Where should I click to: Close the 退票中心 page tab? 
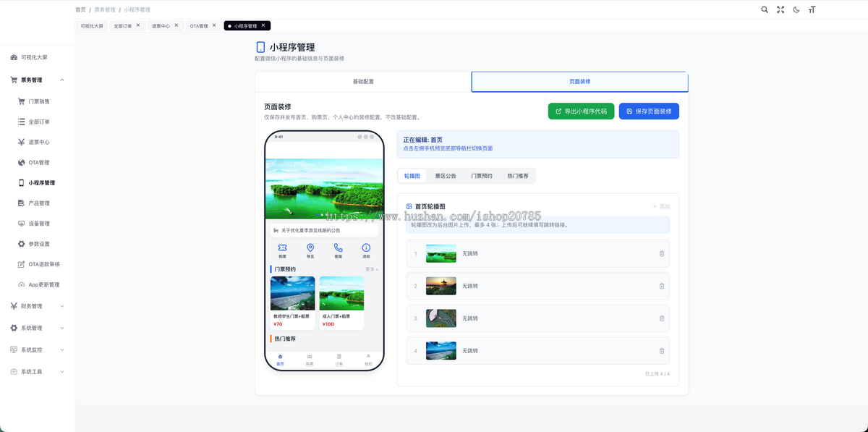click(176, 25)
